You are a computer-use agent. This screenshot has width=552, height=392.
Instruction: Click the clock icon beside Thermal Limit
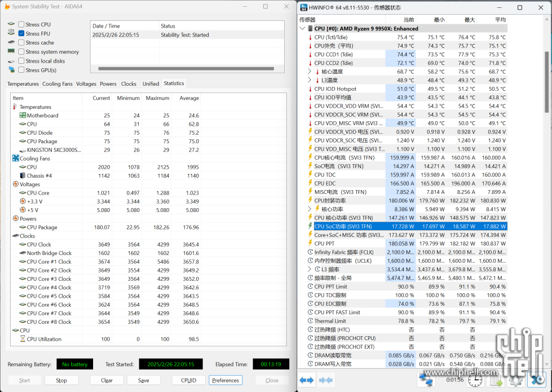(310, 321)
